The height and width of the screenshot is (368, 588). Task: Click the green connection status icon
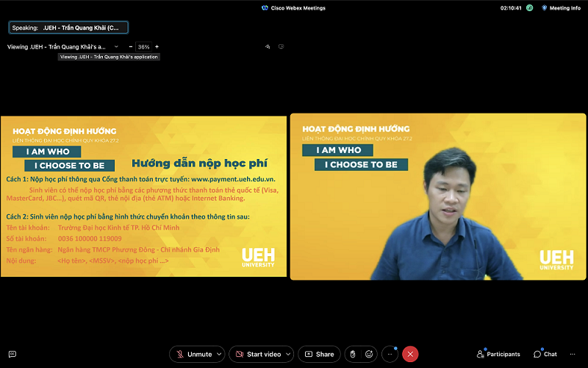coord(529,8)
